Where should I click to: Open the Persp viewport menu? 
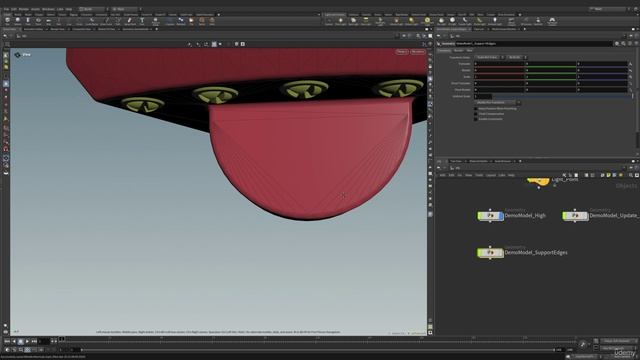402,52
